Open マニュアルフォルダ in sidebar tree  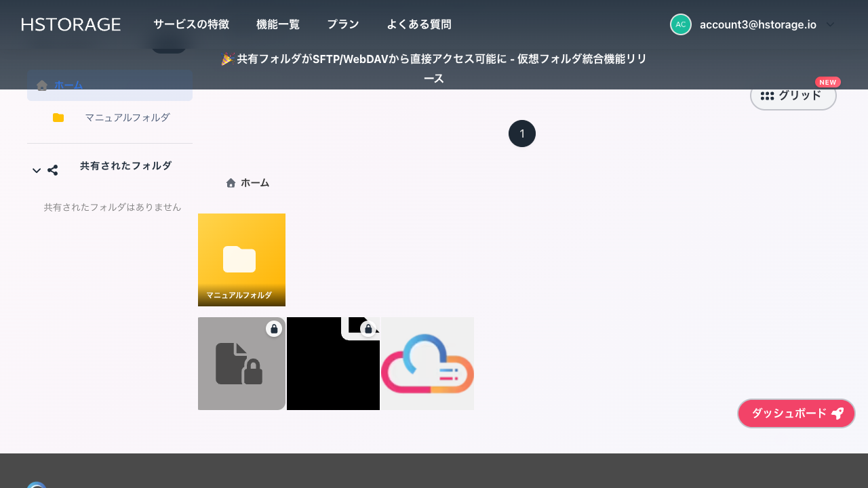point(127,118)
